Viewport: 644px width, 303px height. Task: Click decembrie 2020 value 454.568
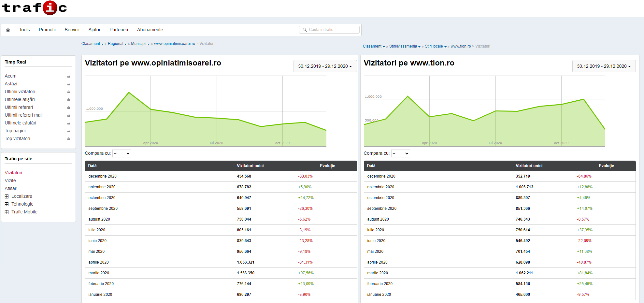coord(244,176)
